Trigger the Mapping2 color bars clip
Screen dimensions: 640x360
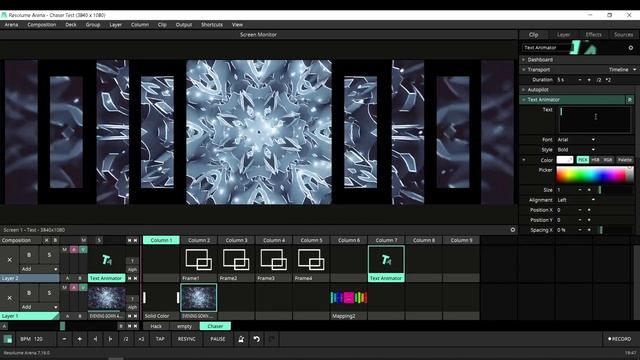[349, 298]
